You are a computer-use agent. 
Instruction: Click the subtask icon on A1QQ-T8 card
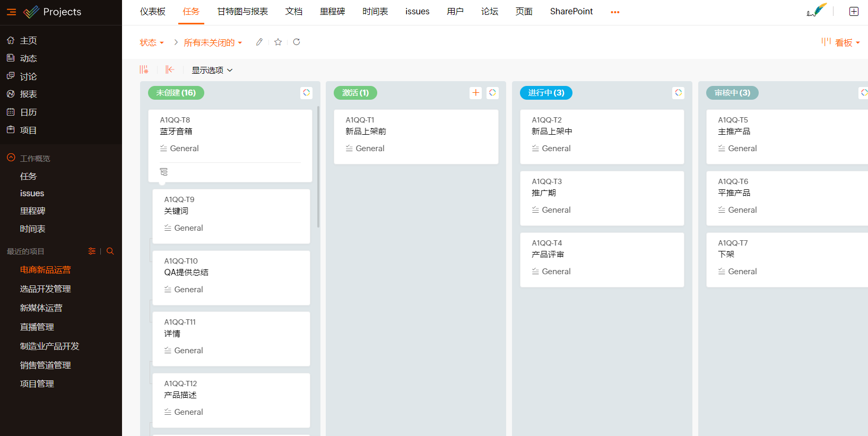click(163, 172)
